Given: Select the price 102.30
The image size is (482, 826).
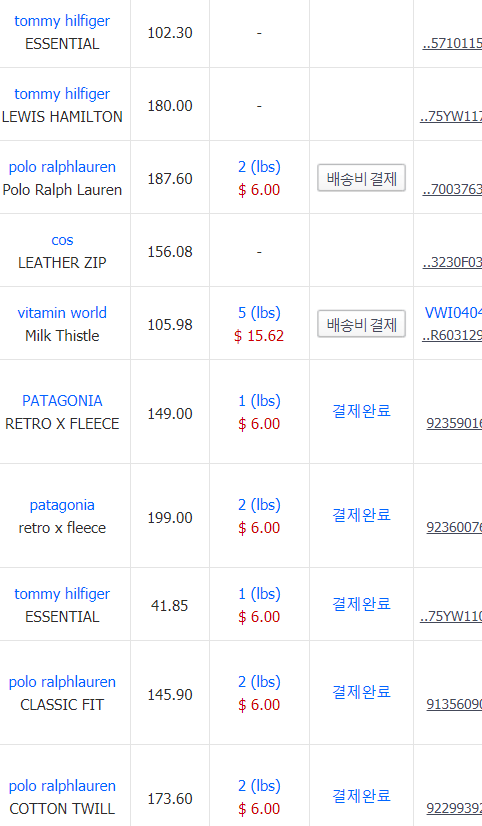Looking at the screenshot, I should (x=170, y=33).
